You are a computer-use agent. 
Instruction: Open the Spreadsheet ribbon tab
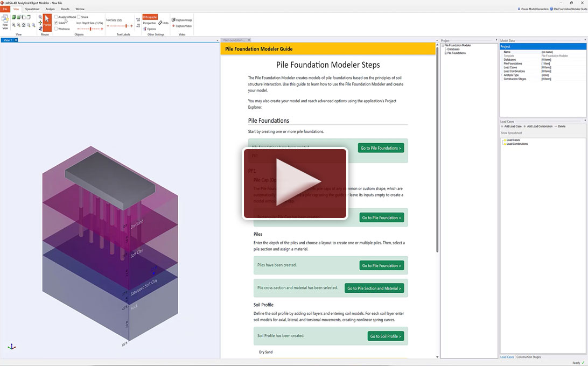(32, 9)
